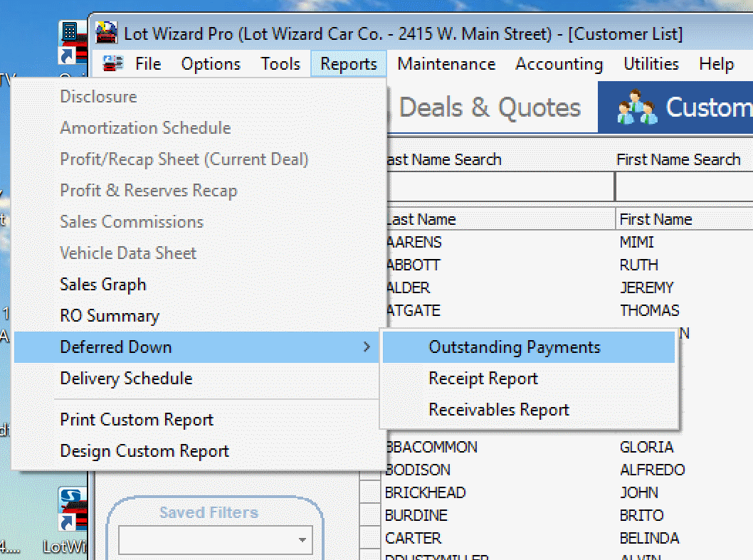
Task: Select Outstanding Payments from the submenu
Action: coord(515,347)
